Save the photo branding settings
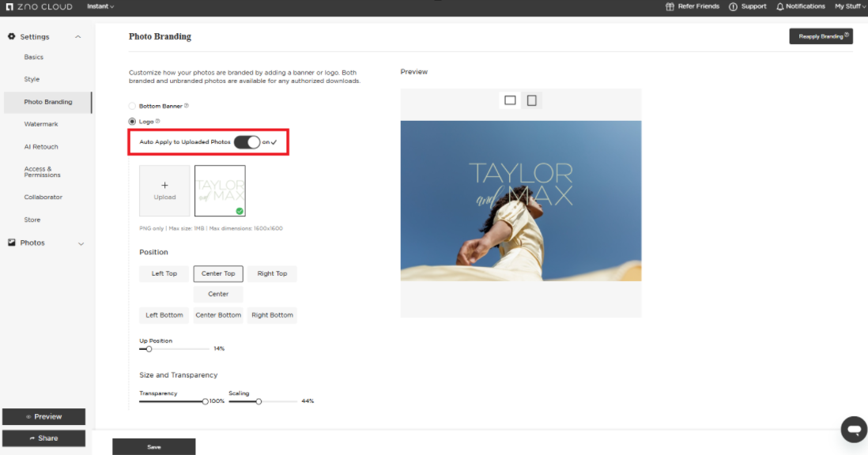This screenshot has width=868, height=455. 153,447
